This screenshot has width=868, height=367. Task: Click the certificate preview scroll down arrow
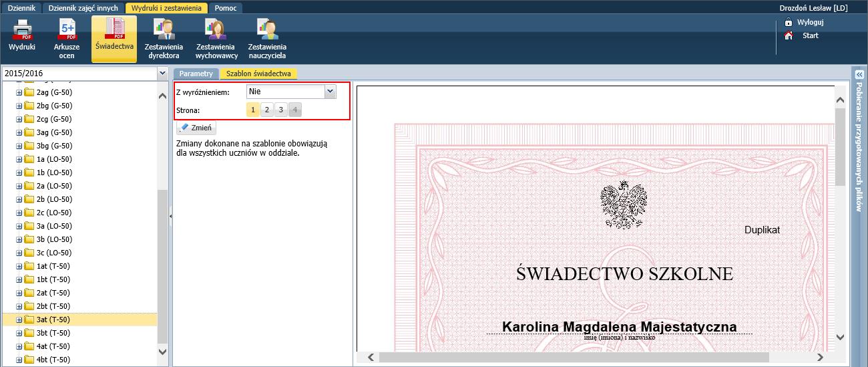[x=840, y=338]
